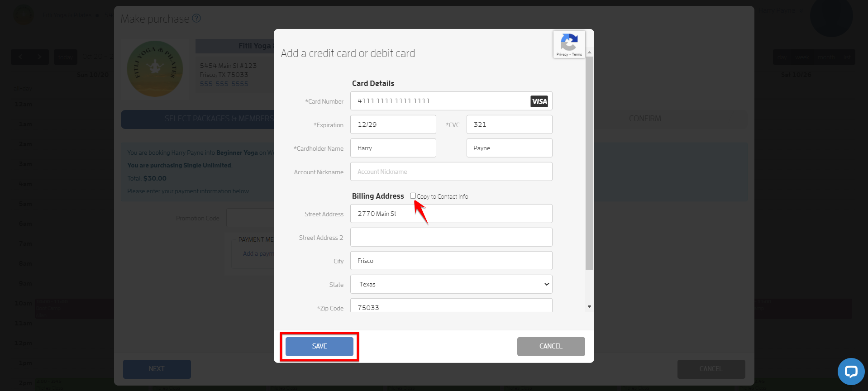Go to next calendar period arrow

coord(39,57)
